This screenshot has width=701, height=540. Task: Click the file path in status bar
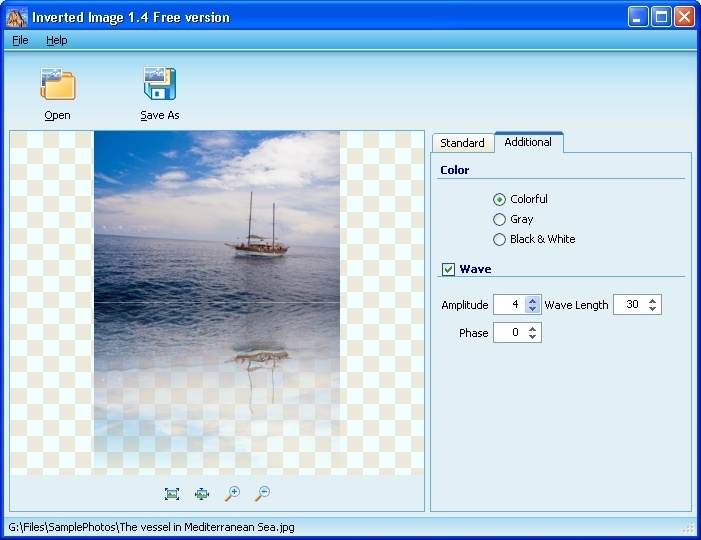tap(151, 527)
